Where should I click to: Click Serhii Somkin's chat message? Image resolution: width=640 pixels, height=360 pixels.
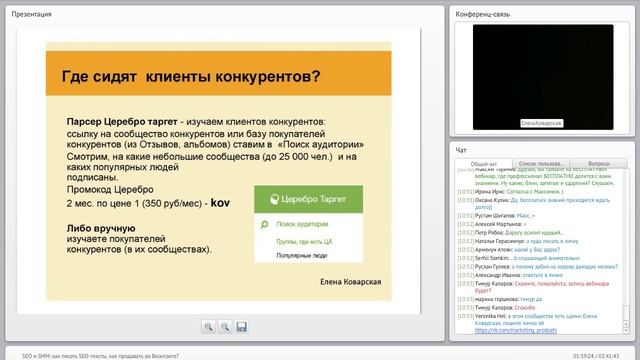point(519,258)
